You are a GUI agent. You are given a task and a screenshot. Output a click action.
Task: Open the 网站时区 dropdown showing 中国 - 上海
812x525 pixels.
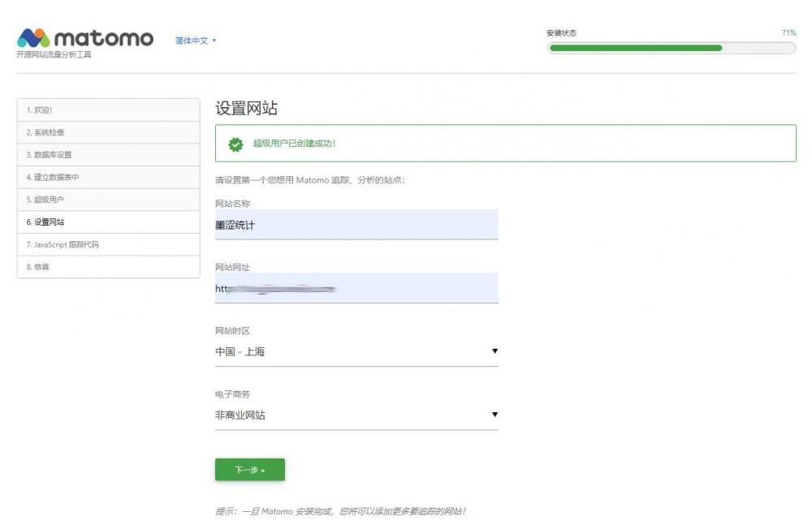pyautogui.click(x=356, y=351)
